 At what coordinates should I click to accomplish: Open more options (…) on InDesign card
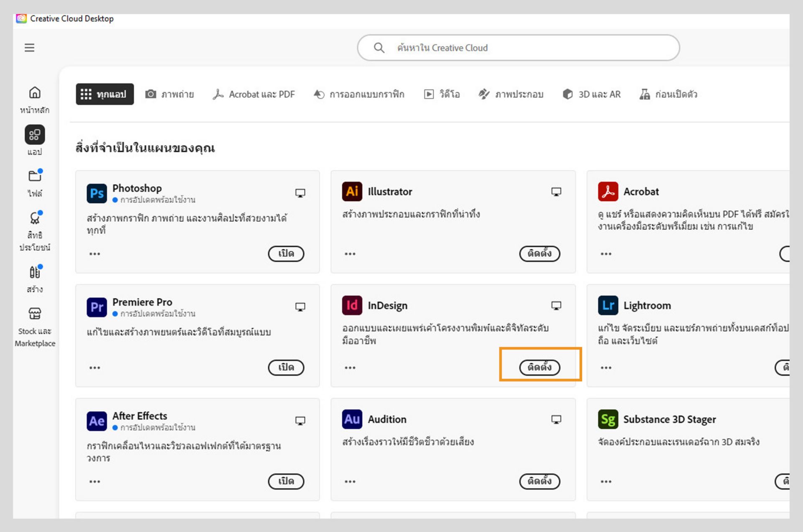click(x=350, y=368)
